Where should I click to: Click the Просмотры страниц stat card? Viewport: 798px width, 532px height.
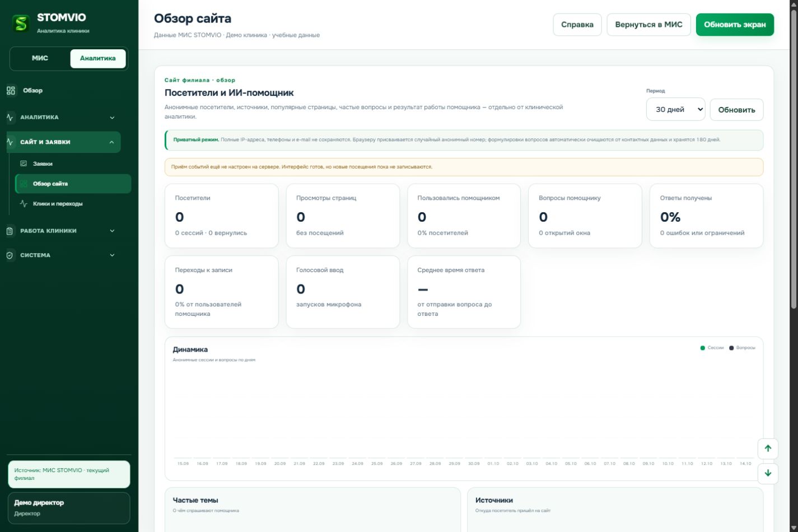343,216
